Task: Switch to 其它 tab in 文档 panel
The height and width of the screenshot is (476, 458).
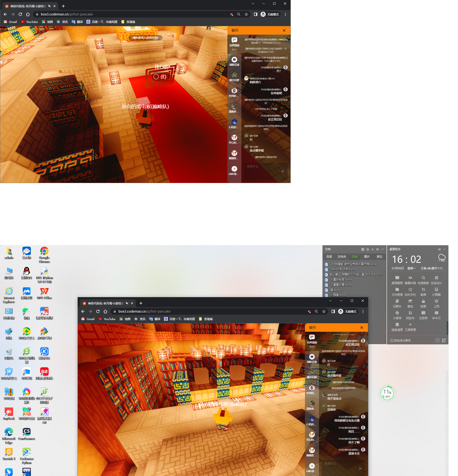Action: click(380, 257)
